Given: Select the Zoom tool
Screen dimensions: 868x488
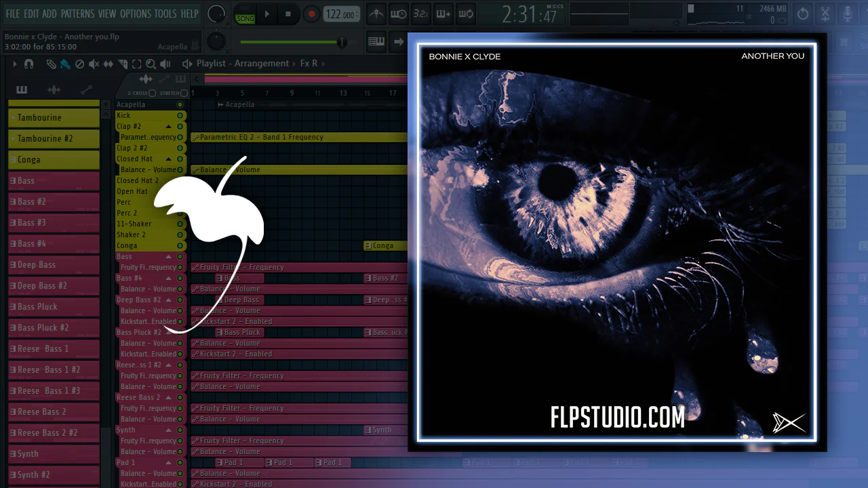Looking at the screenshot, I should pyautogui.click(x=151, y=64).
